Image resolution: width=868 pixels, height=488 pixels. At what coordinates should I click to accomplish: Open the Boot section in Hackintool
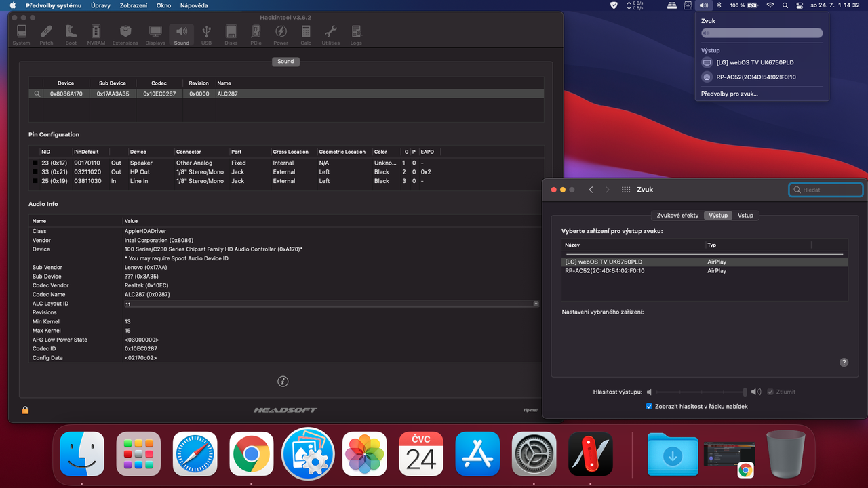coord(71,35)
